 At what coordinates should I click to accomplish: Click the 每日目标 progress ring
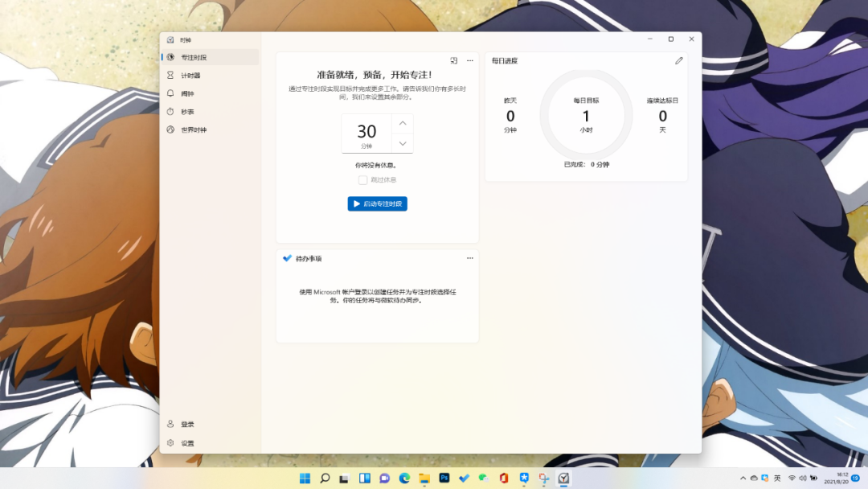(586, 115)
